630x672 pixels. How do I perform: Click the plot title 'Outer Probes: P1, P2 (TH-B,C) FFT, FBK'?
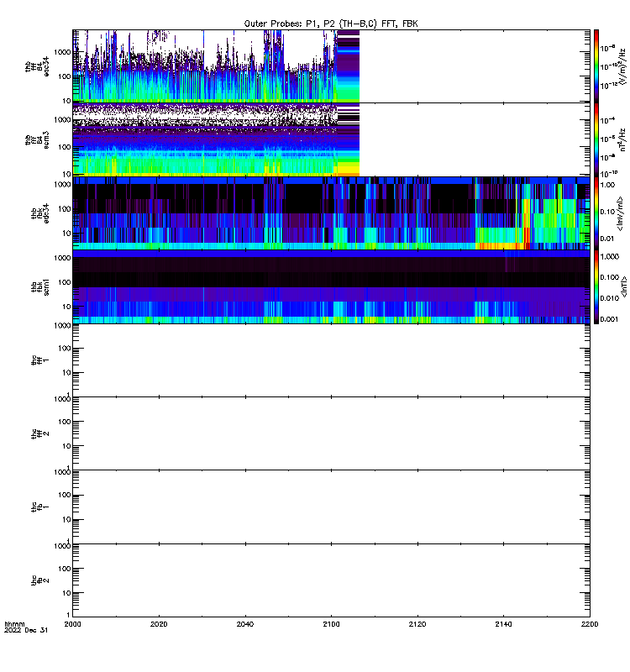tap(330, 24)
